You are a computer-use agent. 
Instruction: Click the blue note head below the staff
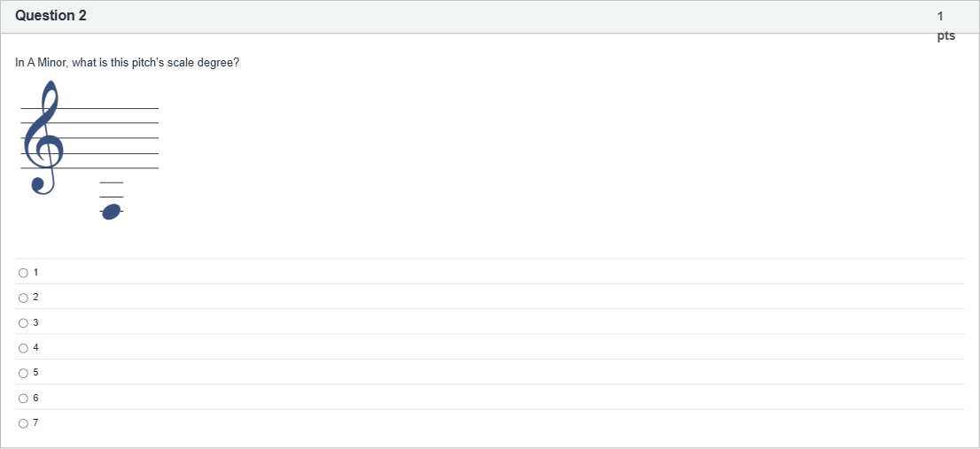112,211
